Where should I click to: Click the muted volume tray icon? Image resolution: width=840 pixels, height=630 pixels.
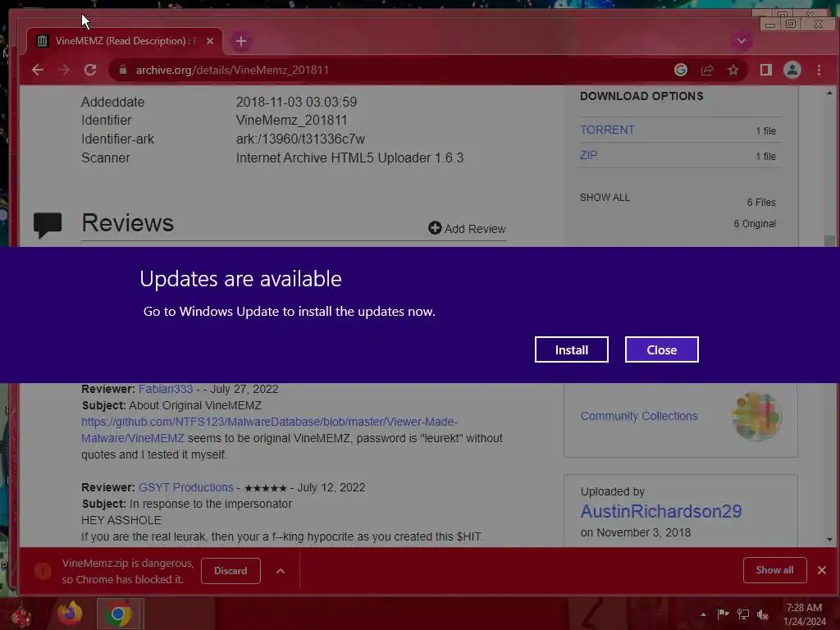[762, 614]
